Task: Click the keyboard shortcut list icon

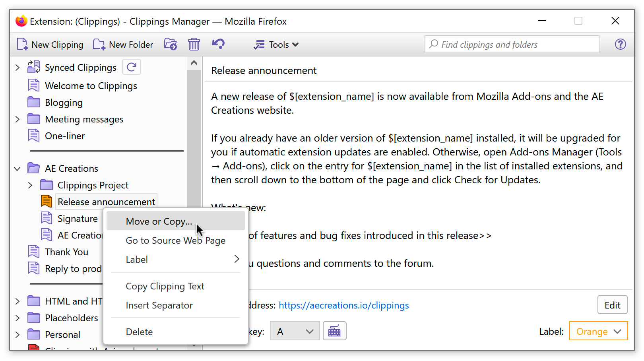Action: 334,331
